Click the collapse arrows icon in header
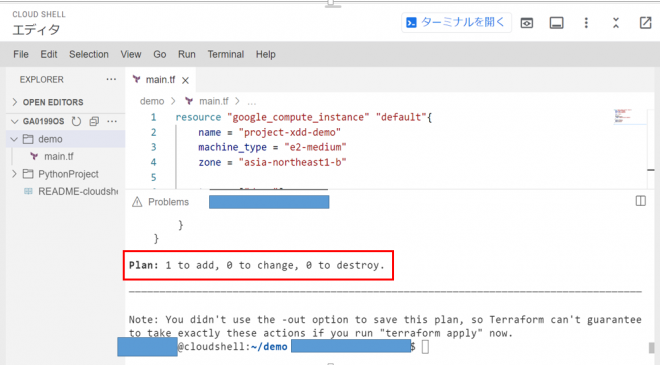 [616, 23]
